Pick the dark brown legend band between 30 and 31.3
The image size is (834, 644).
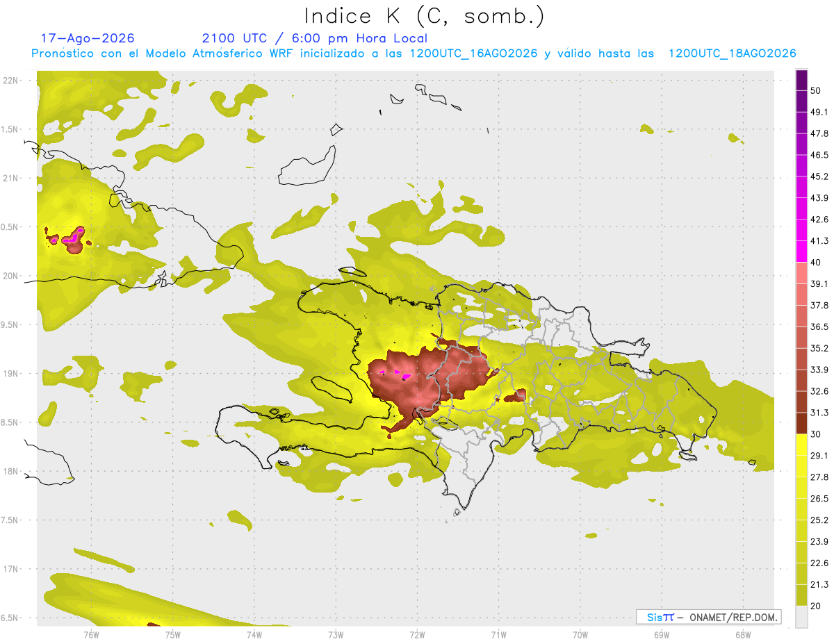[801, 424]
